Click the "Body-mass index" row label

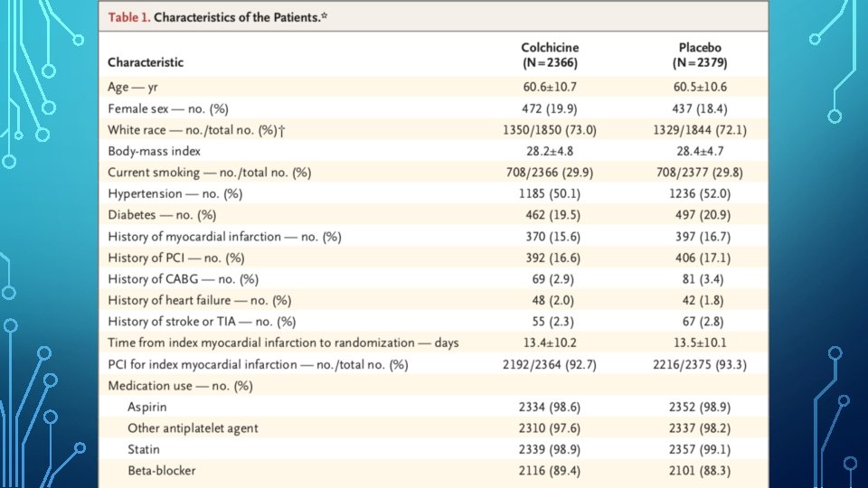[x=154, y=152]
